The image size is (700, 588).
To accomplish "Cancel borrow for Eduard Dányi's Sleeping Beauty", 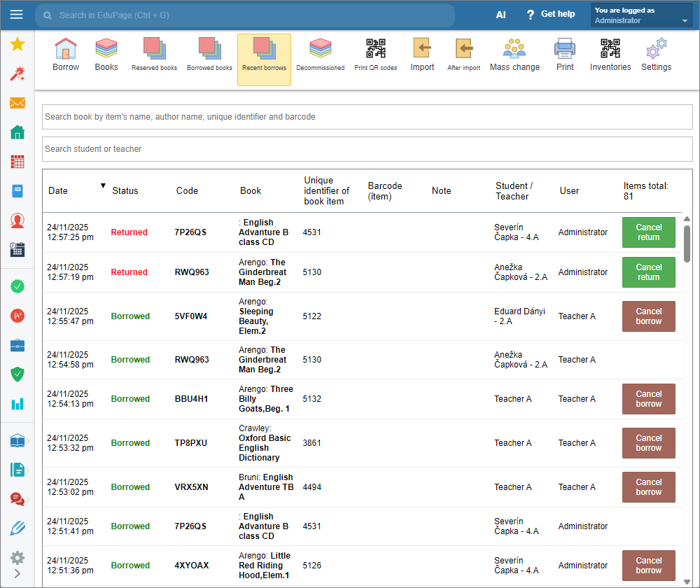I will pos(648,316).
